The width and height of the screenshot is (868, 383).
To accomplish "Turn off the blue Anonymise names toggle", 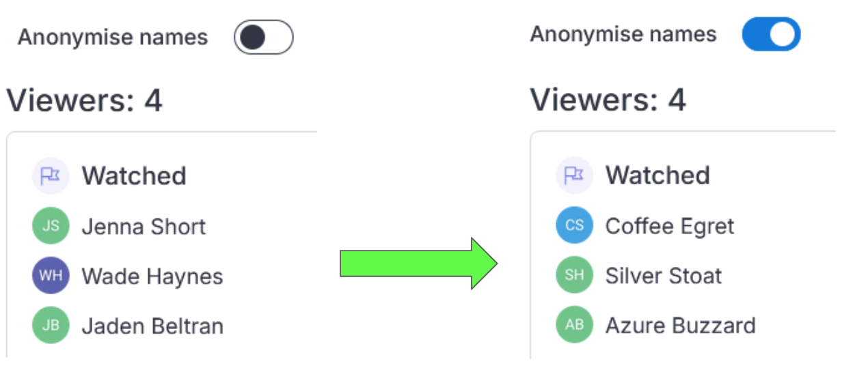I will tap(771, 34).
